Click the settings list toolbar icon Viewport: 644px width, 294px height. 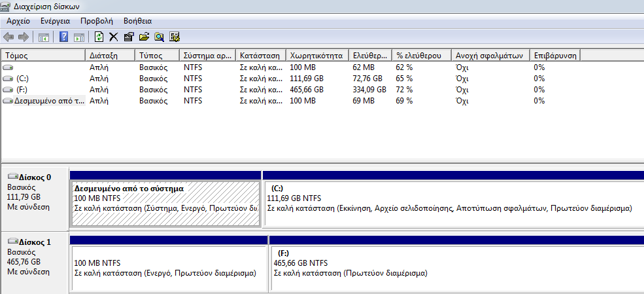tap(175, 37)
